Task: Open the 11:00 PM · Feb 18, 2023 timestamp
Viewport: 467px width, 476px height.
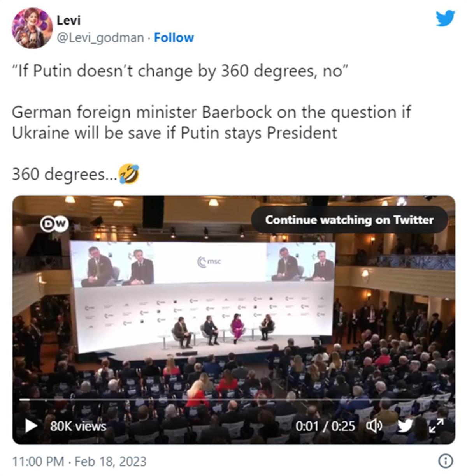Action: click(x=79, y=462)
